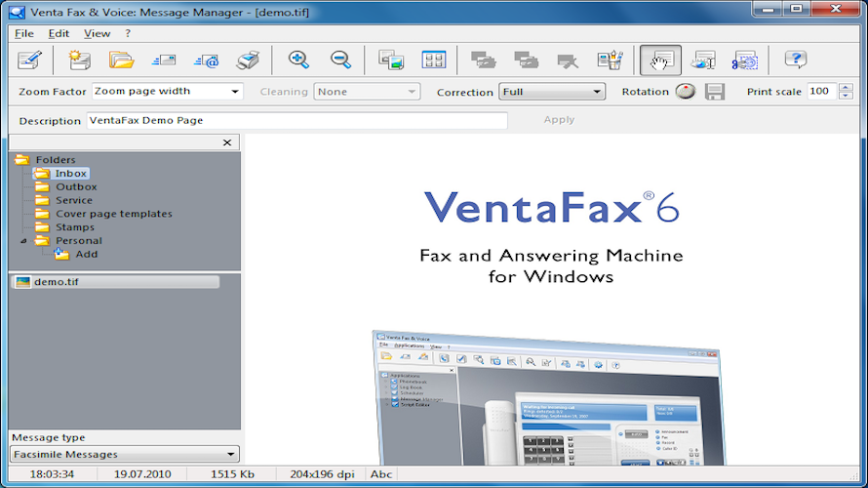Collapse the Personal folder tree arrow
868x488 pixels.
(x=23, y=241)
